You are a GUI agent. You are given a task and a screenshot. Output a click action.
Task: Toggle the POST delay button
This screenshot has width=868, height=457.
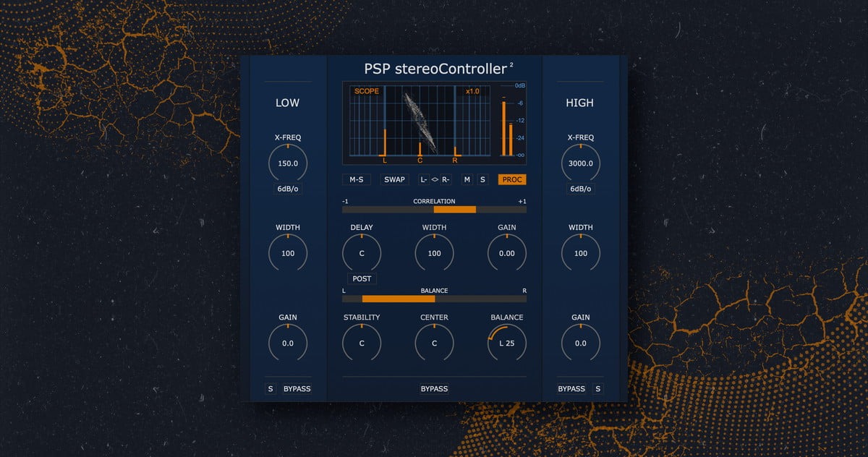click(361, 278)
